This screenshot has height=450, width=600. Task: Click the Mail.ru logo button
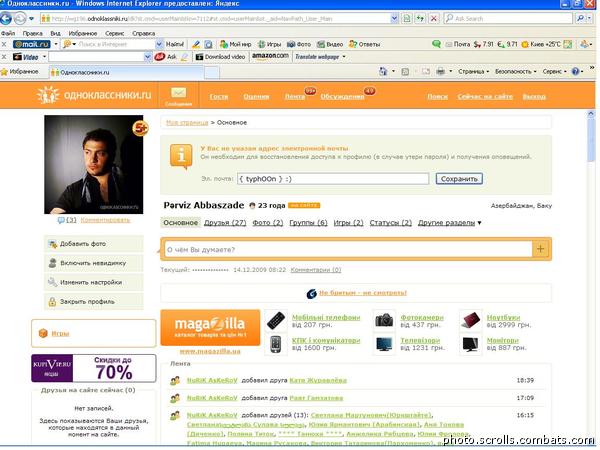32,44
